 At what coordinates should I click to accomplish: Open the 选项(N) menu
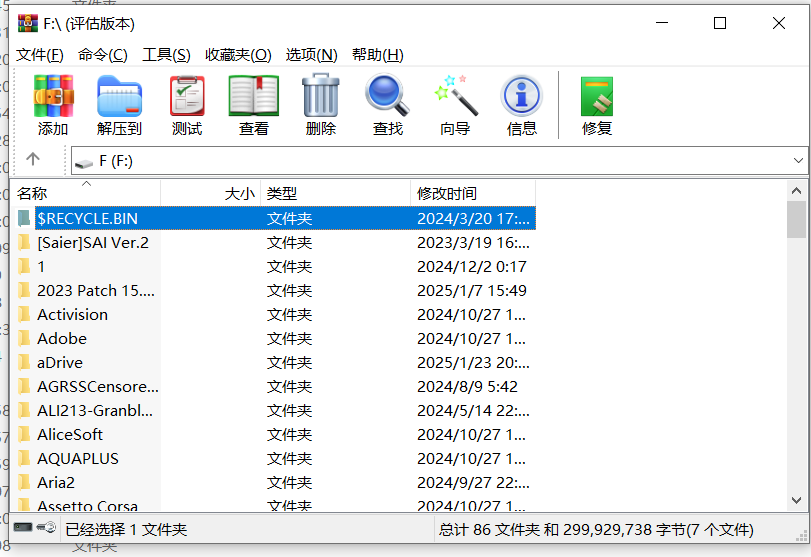point(311,55)
